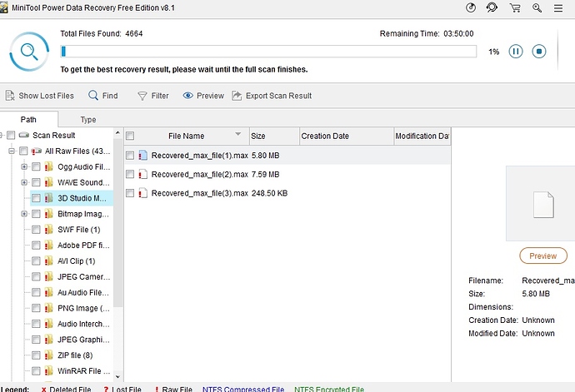Click the ZIP file folder icon
The height and width of the screenshot is (392, 575).
tap(49, 355)
